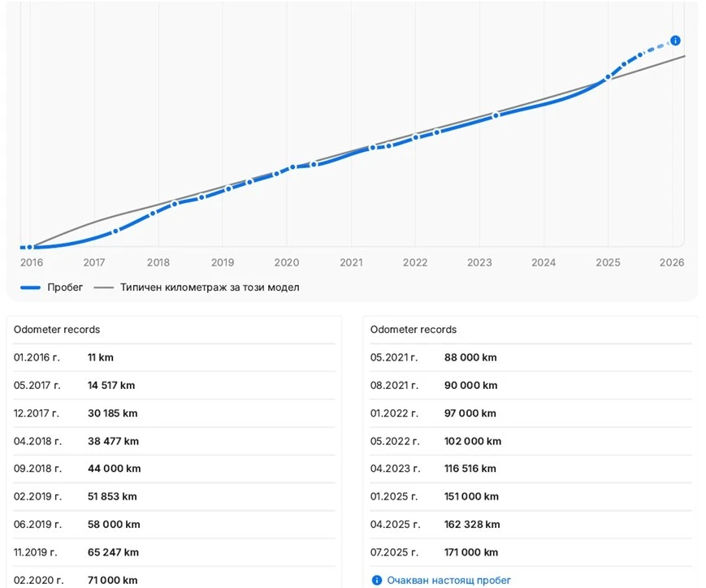Click the 2020 label on the chart's year axis
Screen dimensions: 706x588
(x=286, y=262)
